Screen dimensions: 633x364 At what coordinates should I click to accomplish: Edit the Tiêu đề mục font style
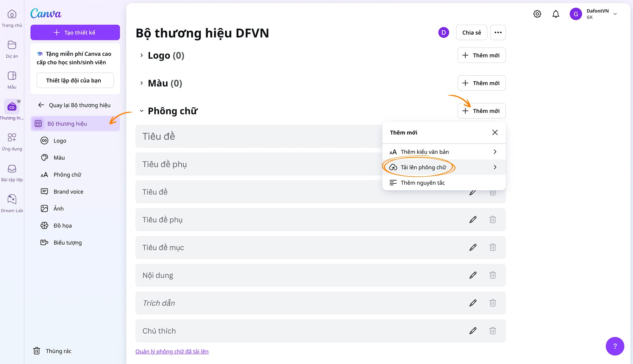point(473,247)
